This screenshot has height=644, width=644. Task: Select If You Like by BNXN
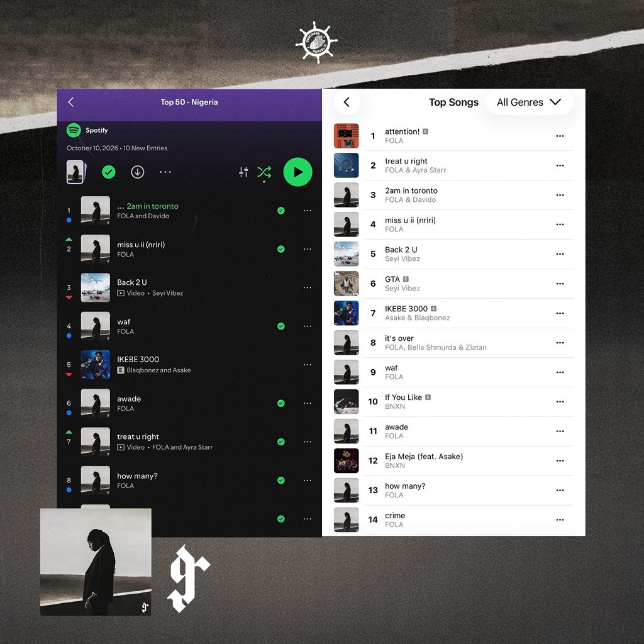point(453,402)
